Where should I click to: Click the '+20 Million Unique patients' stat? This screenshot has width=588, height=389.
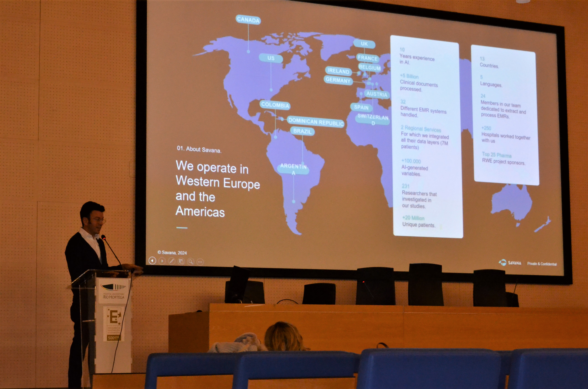pos(418,221)
